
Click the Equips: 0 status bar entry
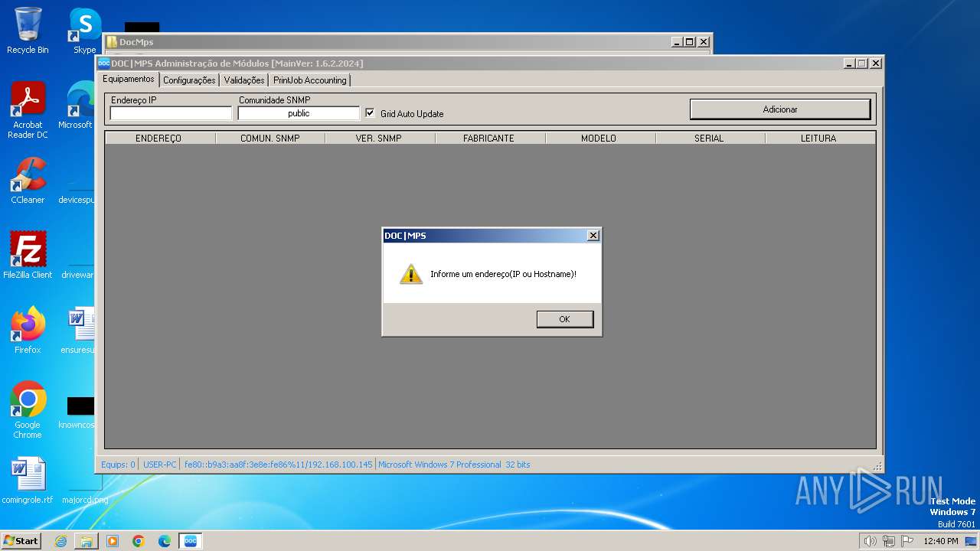(118, 465)
